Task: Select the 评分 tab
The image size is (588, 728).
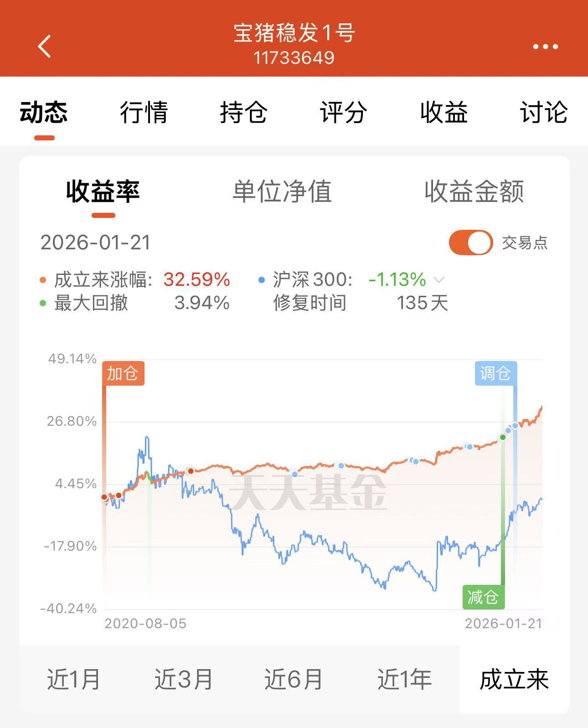Action: [343, 113]
